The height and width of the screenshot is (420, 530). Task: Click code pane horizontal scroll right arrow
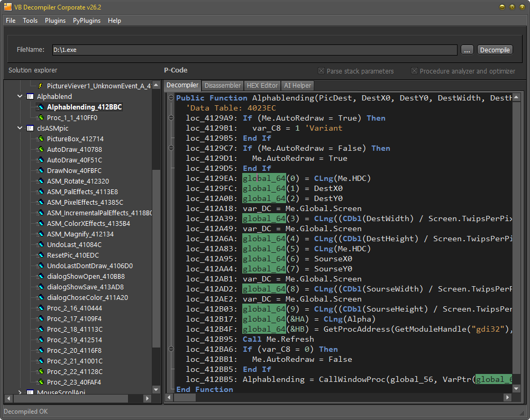[x=507, y=397]
